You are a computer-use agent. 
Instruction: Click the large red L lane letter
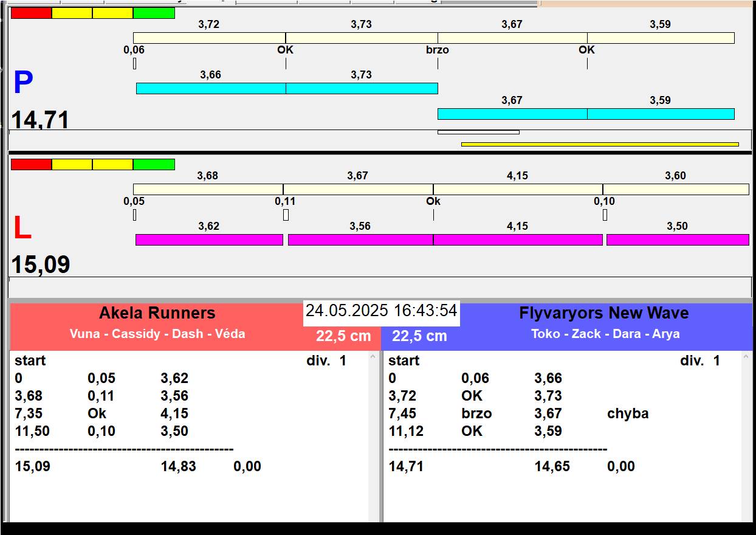22,229
